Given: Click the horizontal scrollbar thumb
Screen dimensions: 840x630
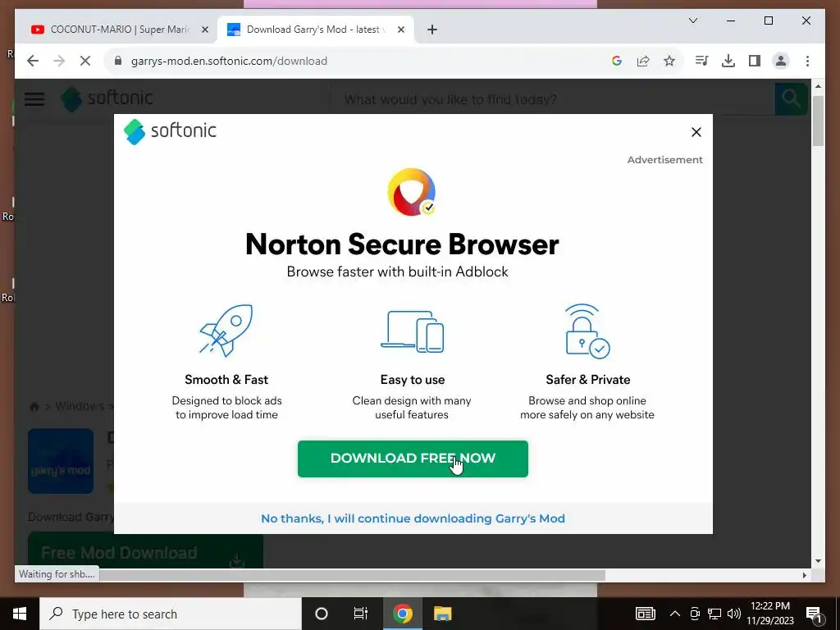Looking at the screenshot, I should coord(351,575).
